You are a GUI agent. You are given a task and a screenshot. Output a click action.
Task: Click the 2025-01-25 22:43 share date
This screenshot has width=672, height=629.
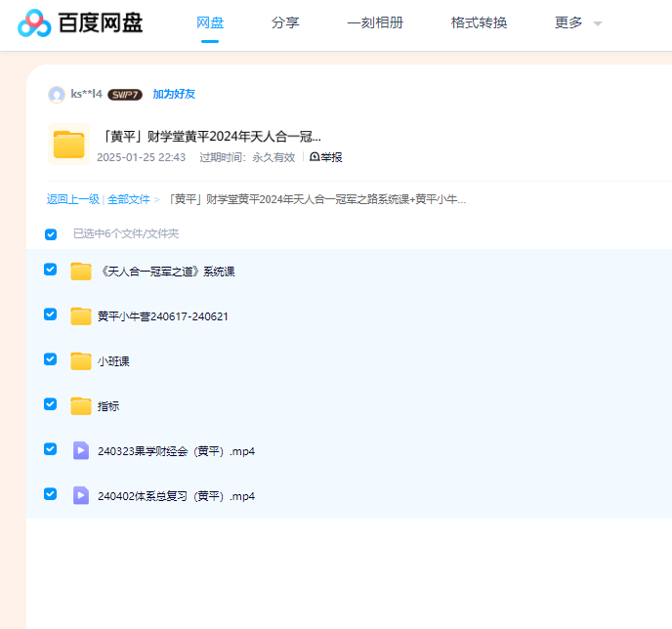141,157
